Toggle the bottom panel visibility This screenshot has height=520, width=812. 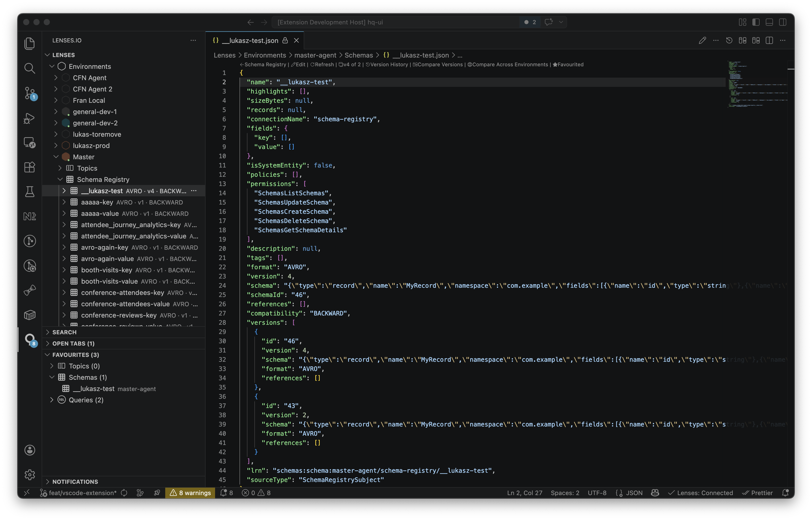pyautogui.click(x=769, y=22)
